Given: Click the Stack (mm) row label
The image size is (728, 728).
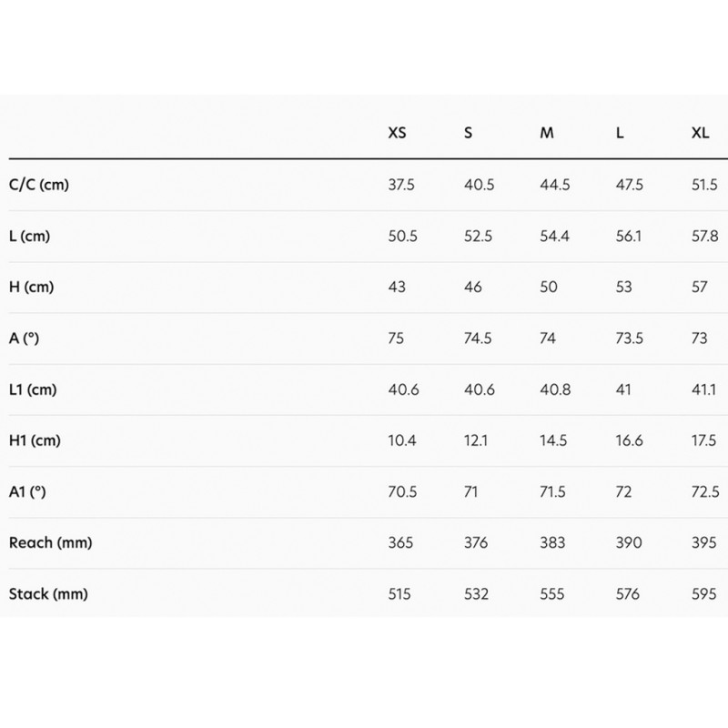Looking at the screenshot, I should (48, 594).
